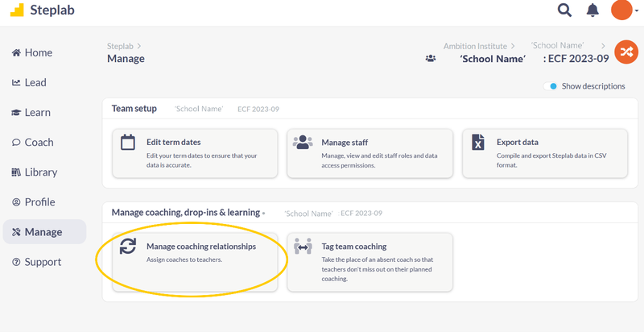Open notifications bell icon
Viewport: 644px width, 332px height.
tap(592, 10)
